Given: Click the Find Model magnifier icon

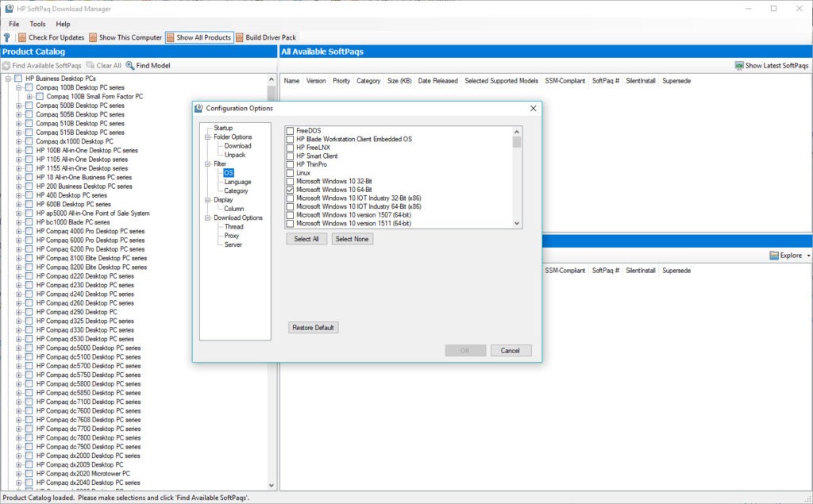Looking at the screenshot, I should pos(130,65).
